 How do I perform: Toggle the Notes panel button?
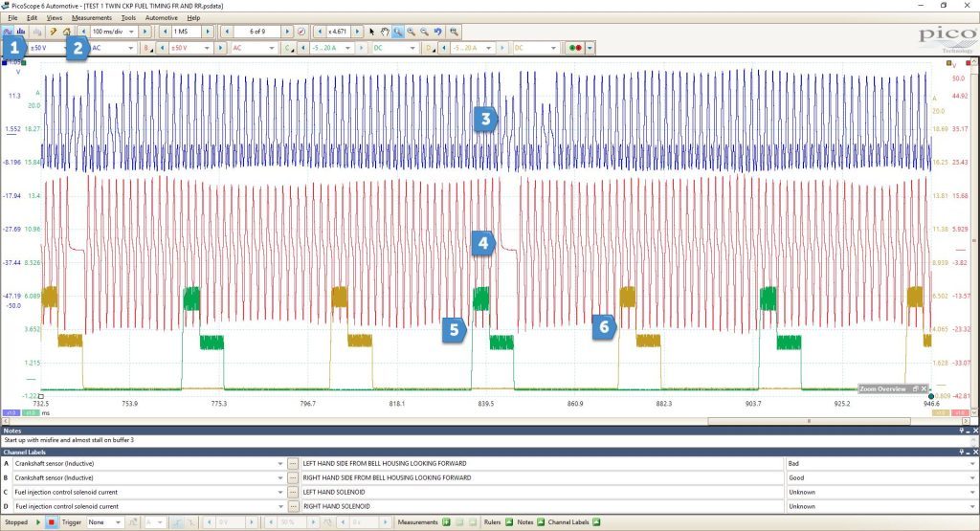(x=541, y=522)
